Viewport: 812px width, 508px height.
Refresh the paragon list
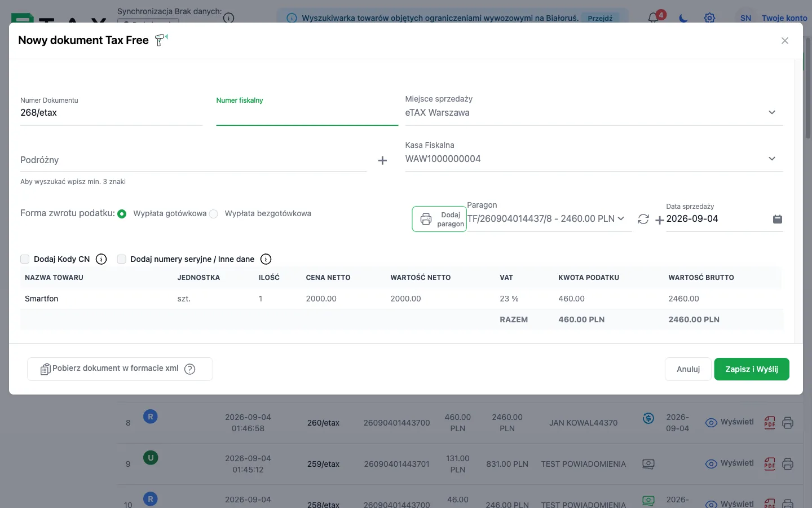(x=643, y=219)
